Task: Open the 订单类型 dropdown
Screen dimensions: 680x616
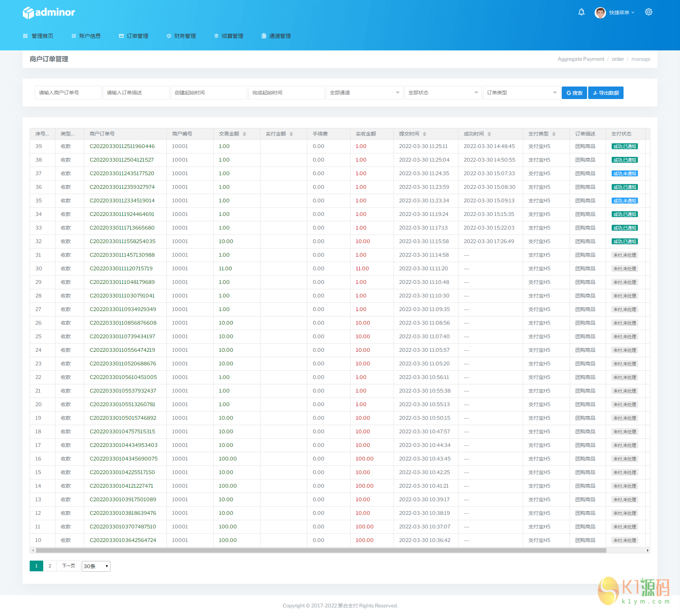Action: tap(521, 93)
